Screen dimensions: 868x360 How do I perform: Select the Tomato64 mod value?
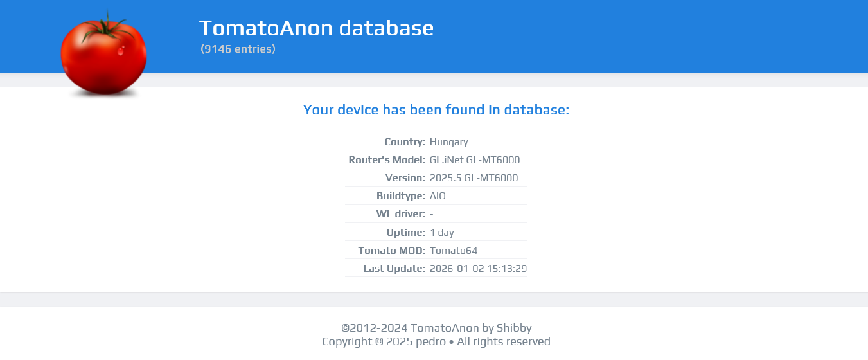[454, 251]
